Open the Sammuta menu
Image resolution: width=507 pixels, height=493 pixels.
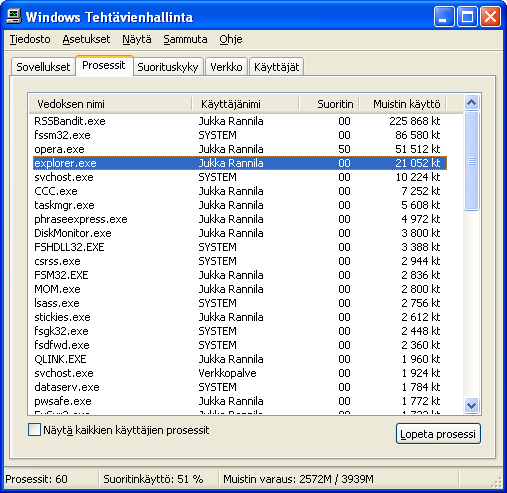(185, 39)
